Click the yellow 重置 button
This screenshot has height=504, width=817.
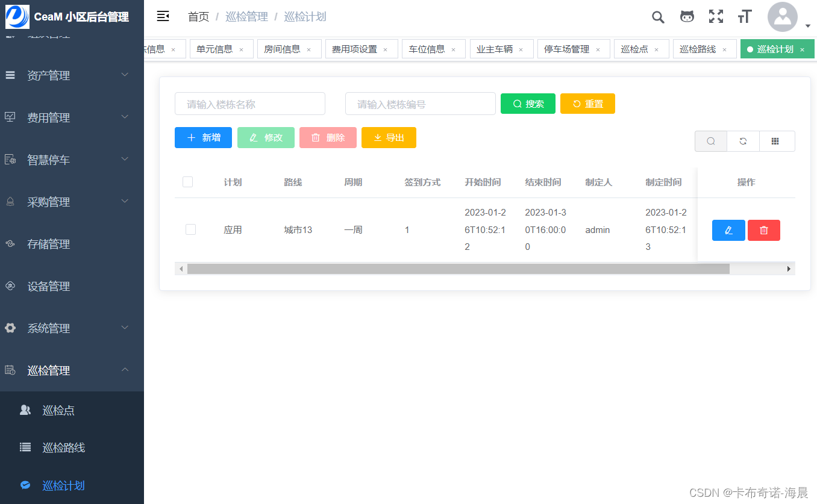(x=587, y=104)
